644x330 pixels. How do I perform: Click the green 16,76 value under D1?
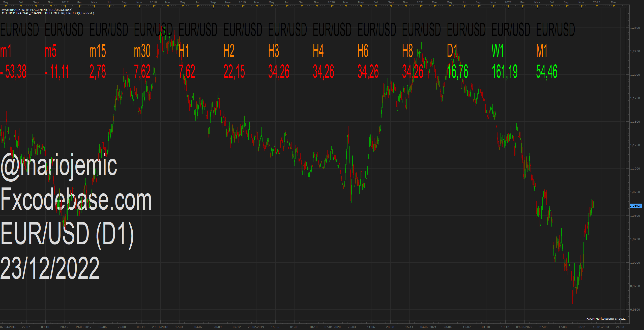(458, 72)
